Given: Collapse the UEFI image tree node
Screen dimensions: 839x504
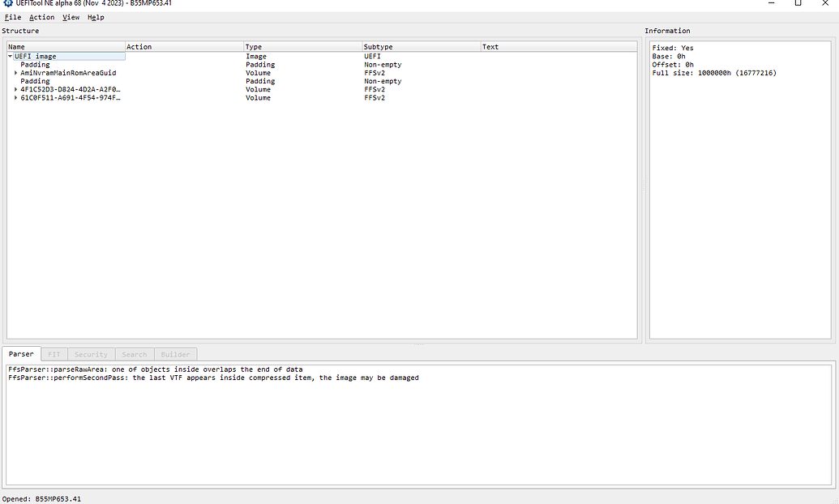Looking at the screenshot, I should pyautogui.click(x=9, y=56).
